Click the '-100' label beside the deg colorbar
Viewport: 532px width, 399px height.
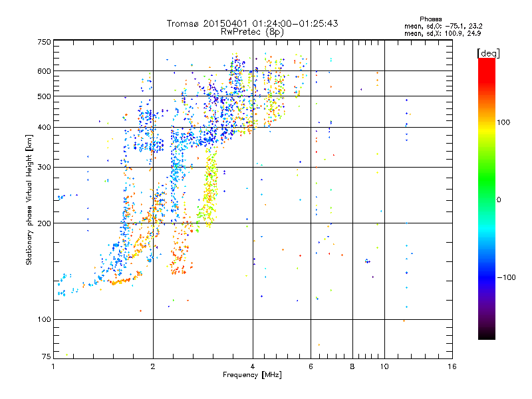pyautogui.click(x=506, y=277)
